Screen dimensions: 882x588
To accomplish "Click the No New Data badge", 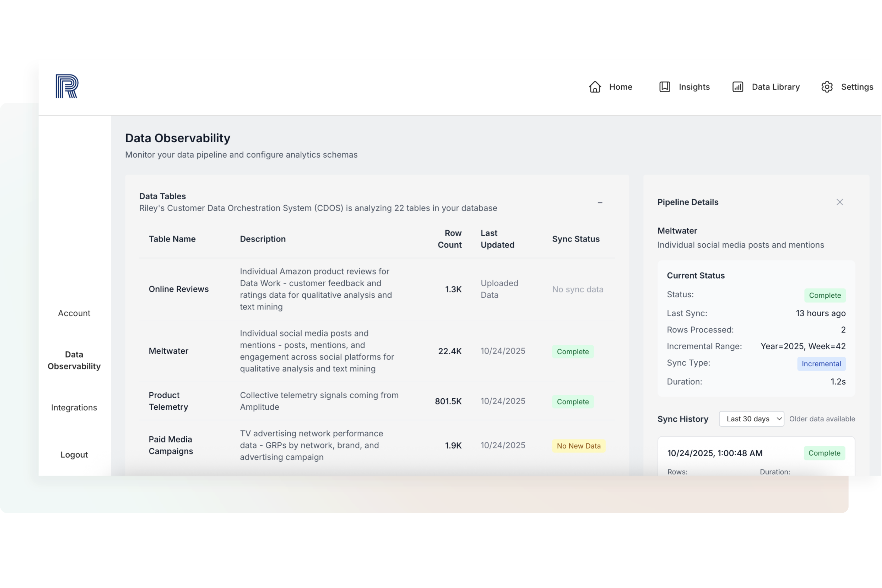I will click(579, 446).
